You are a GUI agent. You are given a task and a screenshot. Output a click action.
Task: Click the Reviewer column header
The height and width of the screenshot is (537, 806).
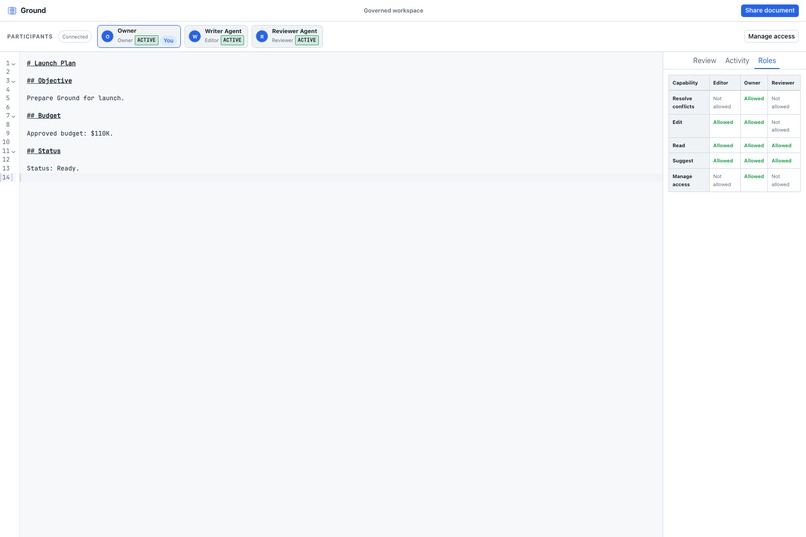(783, 83)
